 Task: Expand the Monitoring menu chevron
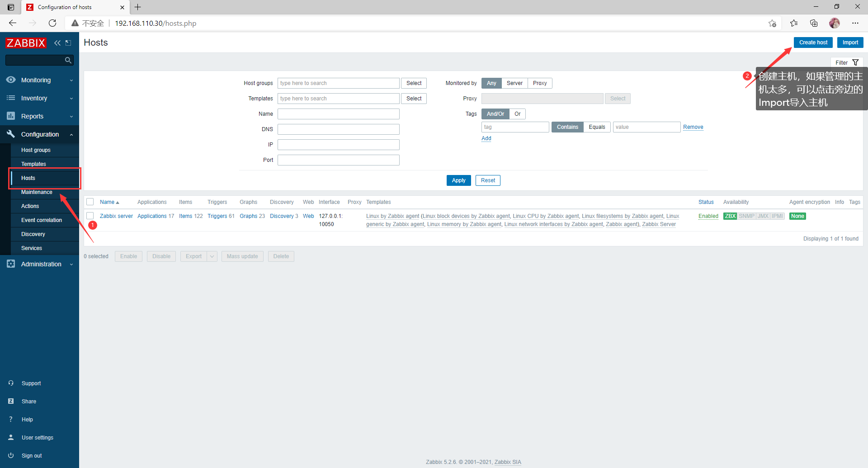coord(71,80)
